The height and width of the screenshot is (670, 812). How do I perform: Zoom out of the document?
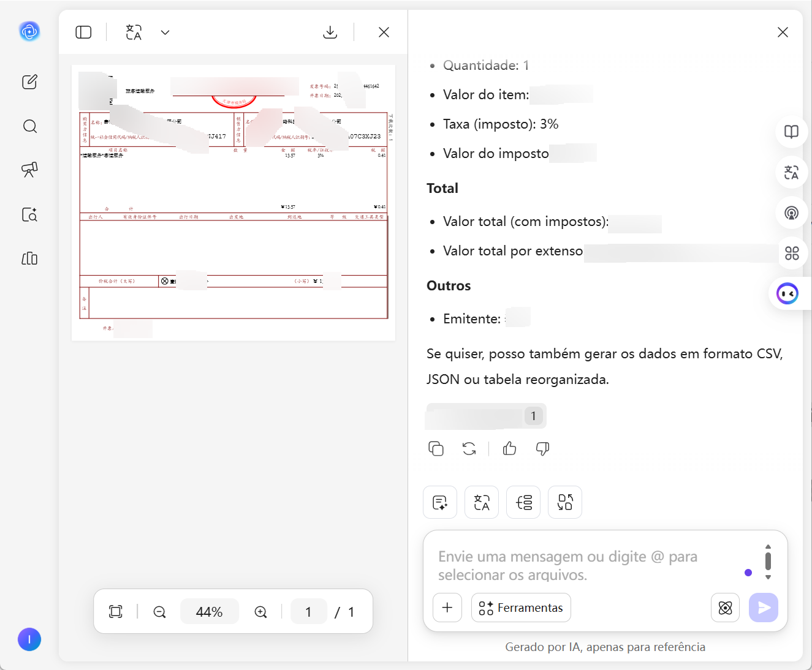tap(159, 612)
